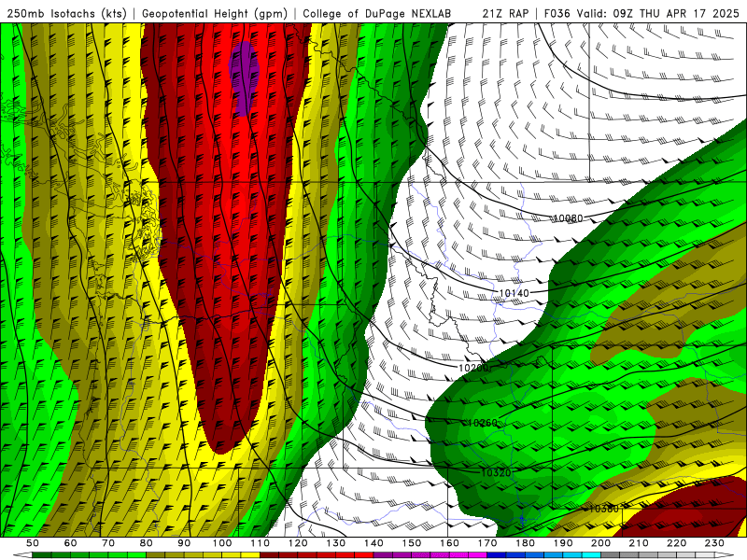Click 'College of DuPage NEXLAB' in the header
The height and width of the screenshot is (560, 747).
tap(377, 14)
